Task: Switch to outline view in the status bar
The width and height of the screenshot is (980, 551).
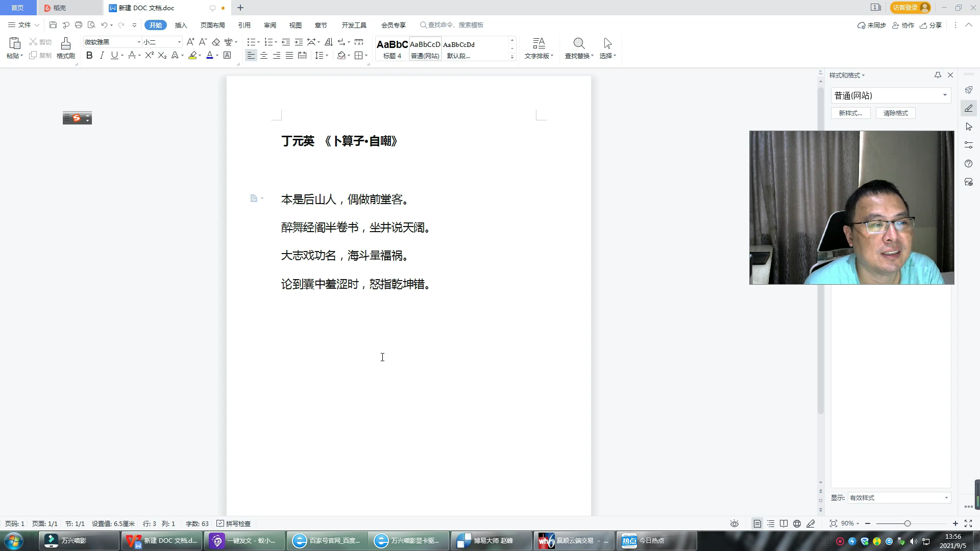Action: 771,523
